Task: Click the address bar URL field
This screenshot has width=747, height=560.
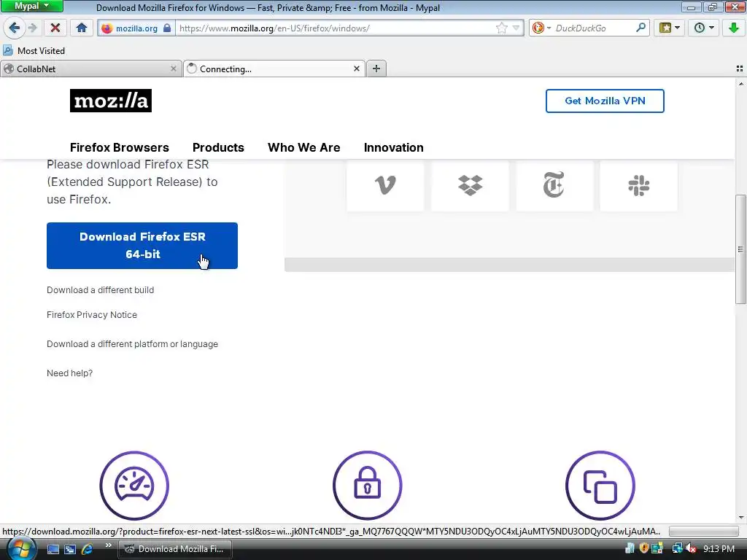Action: [336, 28]
